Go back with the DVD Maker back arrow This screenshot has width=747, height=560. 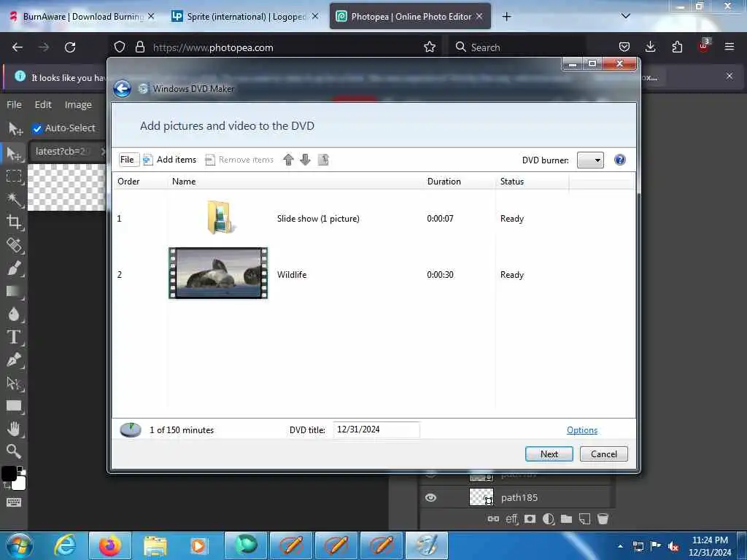pos(123,88)
